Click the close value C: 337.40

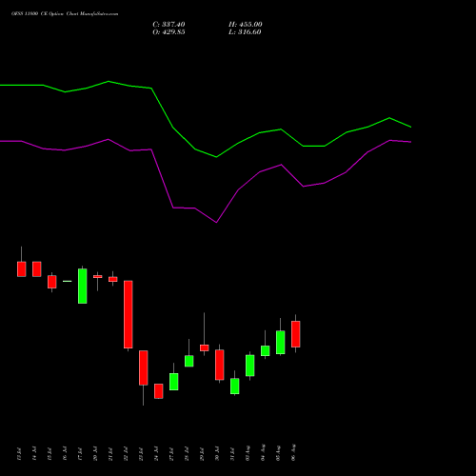[x=169, y=25]
